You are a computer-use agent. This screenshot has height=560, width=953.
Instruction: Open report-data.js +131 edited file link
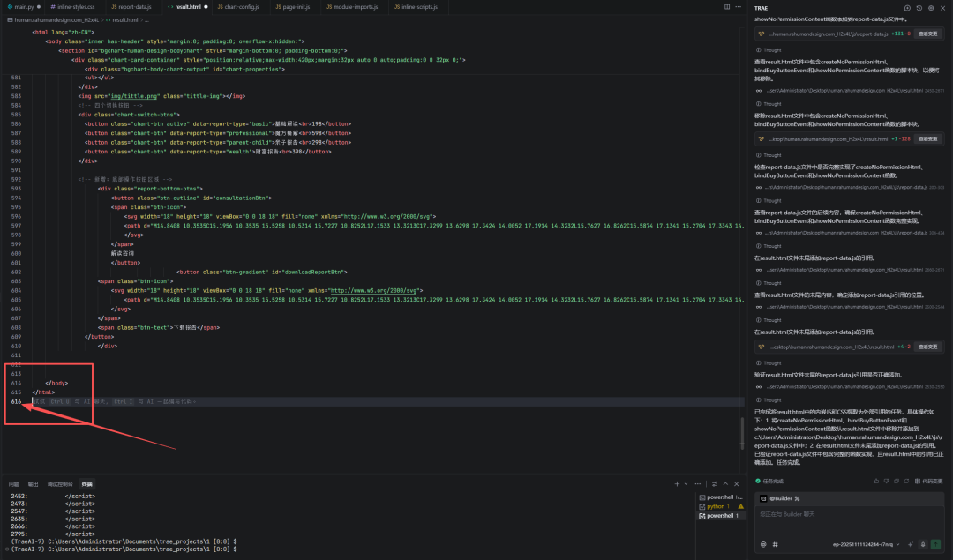point(829,34)
